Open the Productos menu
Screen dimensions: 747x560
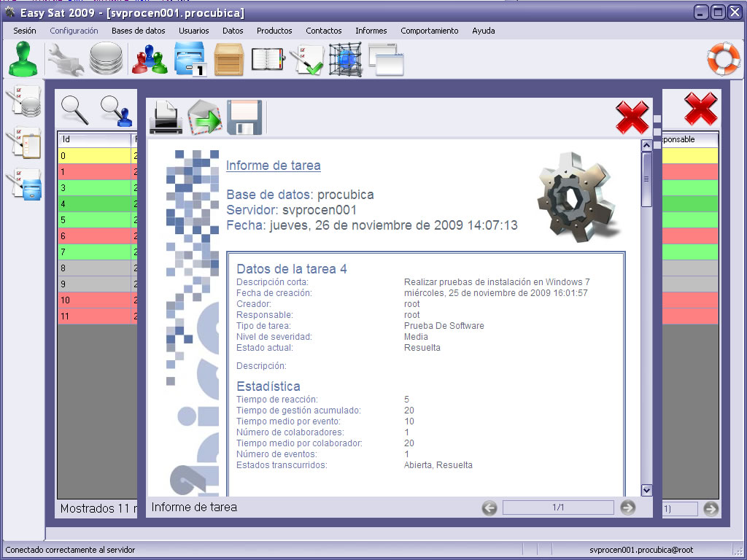point(274,31)
